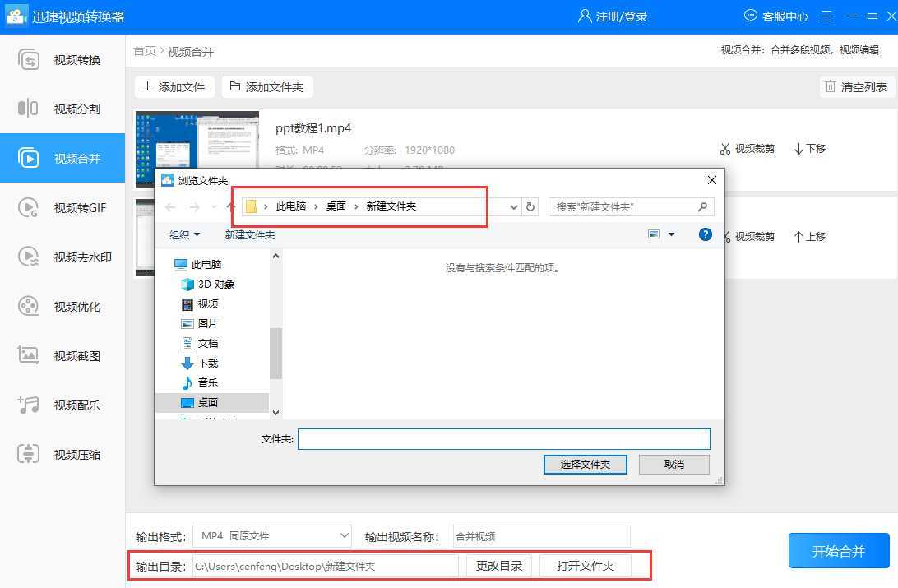Image resolution: width=898 pixels, height=588 pixels.
Task: Open the 视频优化 sidebar item
Action: pos(62,306)
